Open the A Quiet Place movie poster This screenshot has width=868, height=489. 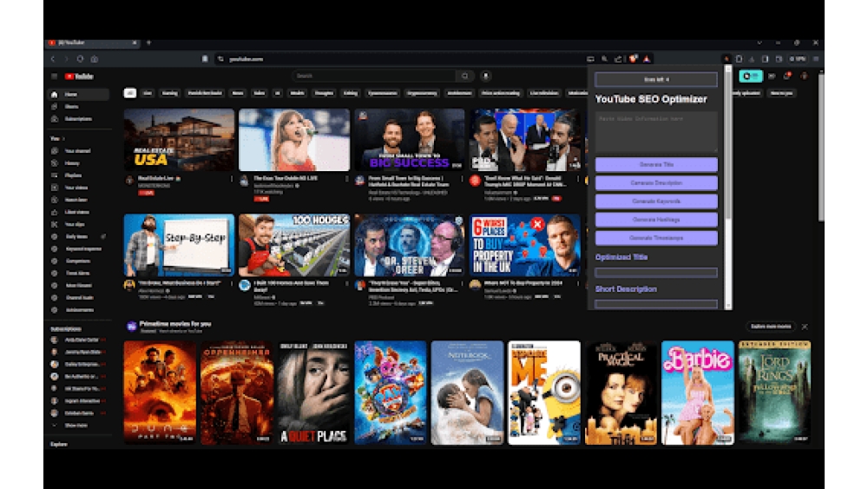313,393
